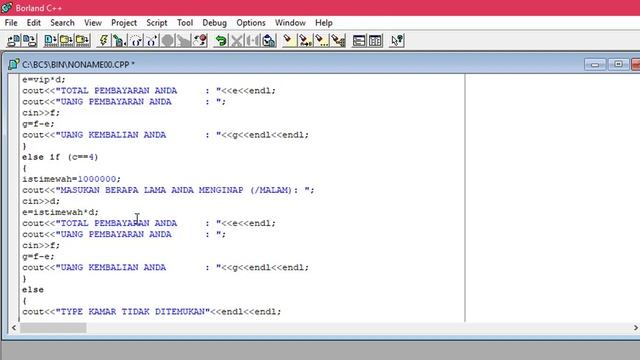
Task: Open the File menu
Action: click(x=11, y=23)
